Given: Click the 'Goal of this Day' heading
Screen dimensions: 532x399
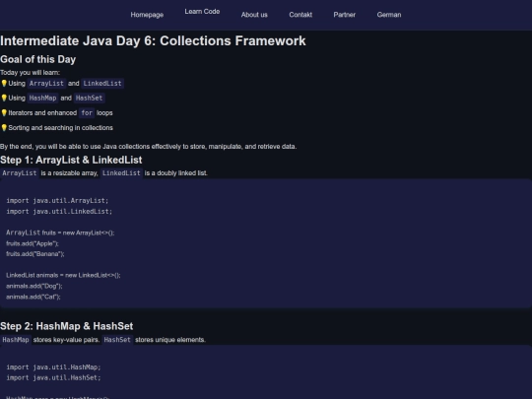Looking at the screenshot, I should click(x=38, y=59).
